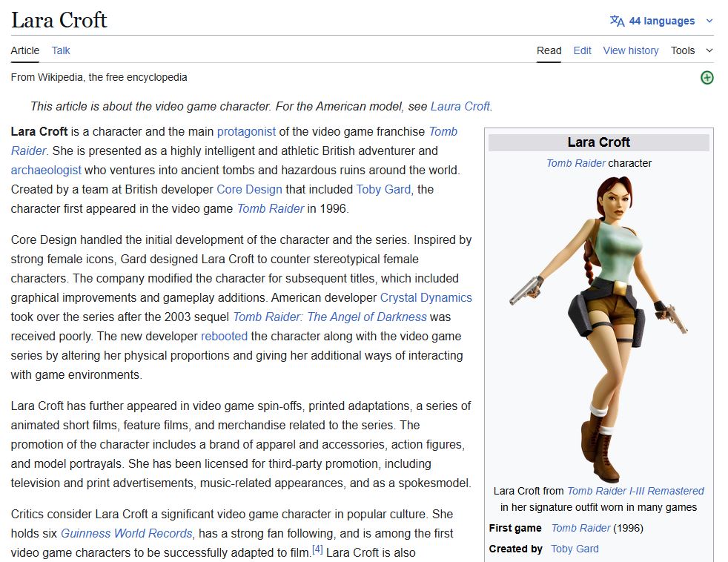Expand the Tools menu
The width and height of the screenshot is (728, 562).
691,50
